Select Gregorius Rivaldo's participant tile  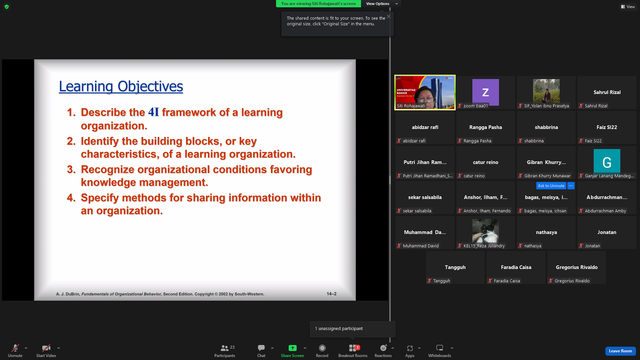pos(576,268)
